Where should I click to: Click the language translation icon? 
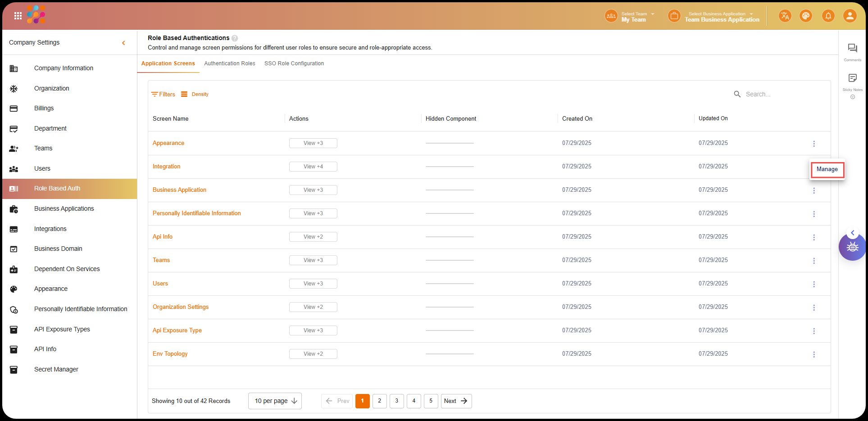785,16
